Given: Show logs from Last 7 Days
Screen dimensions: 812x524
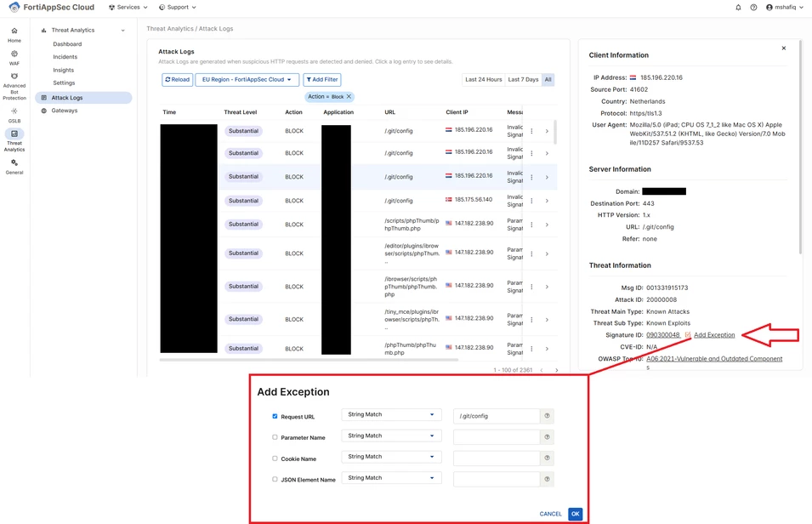Looking at the screenshot, I should pos(523,80).
